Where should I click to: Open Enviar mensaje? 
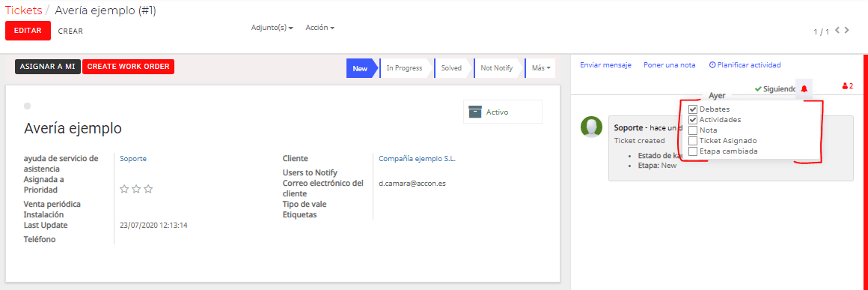coord(605,65)
